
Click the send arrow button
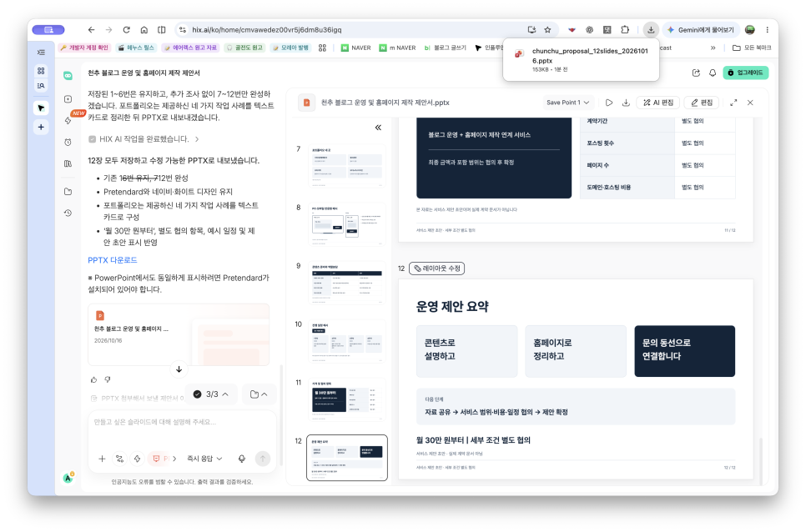(x=263, y=459)
